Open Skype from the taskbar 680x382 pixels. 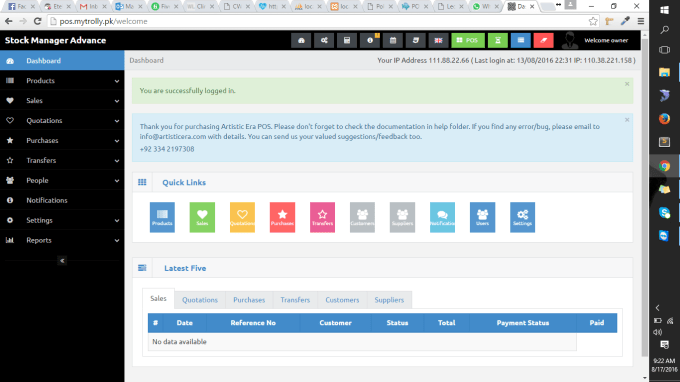(664, 212)
